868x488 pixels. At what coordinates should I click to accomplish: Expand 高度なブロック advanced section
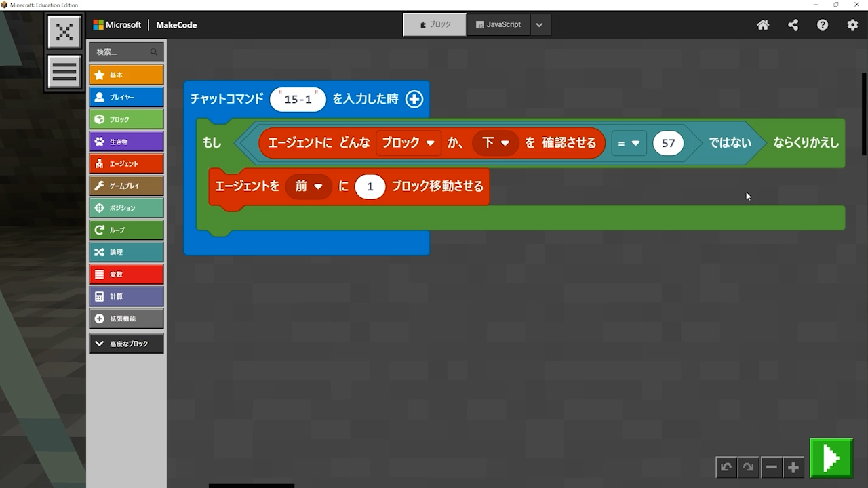[126, 344]
